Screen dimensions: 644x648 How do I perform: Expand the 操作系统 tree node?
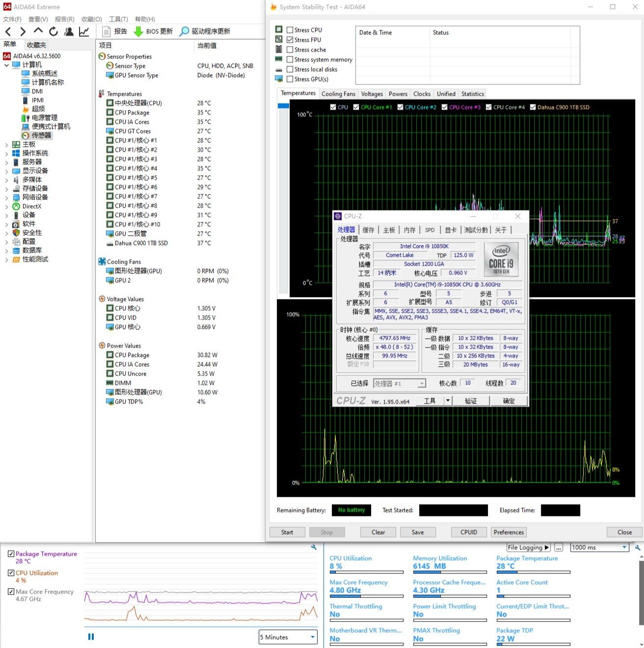pos(6,153)
